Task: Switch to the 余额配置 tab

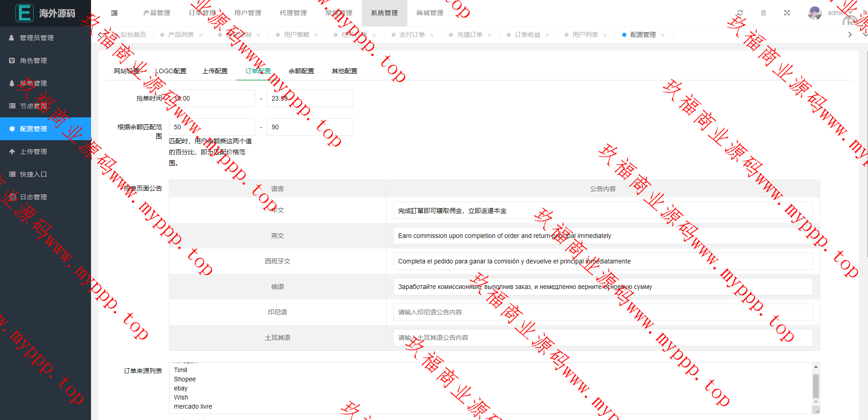Action: tap(301, 71)
